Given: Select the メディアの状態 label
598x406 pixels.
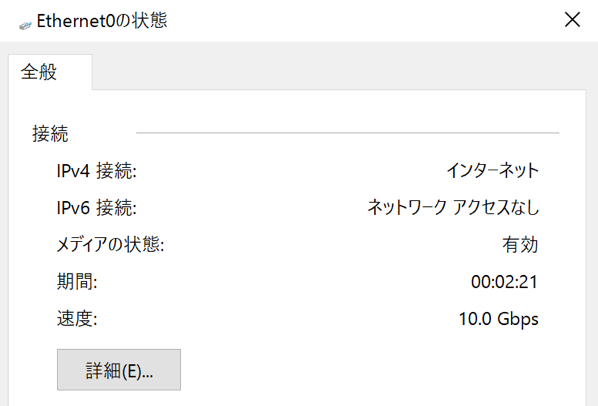Looking at the screenshot, I should [x=110, y=244].
